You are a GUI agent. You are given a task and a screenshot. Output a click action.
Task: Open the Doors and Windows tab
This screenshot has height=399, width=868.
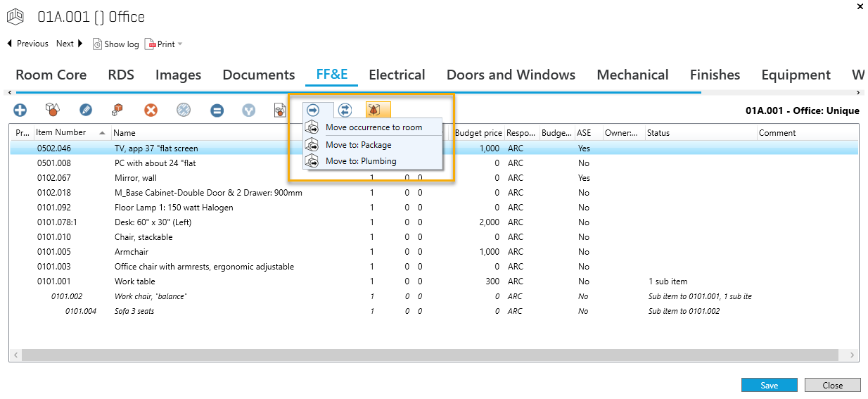[511, 75]
